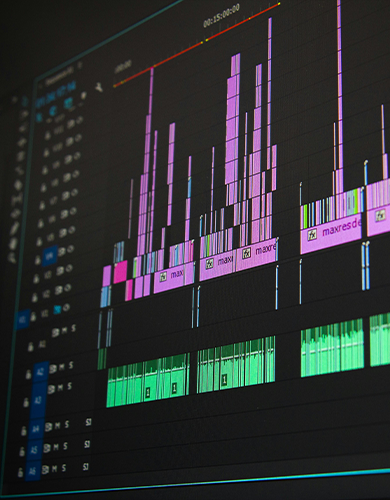This screenshot has height=500, width=390.
Task: Click the 00:15:00:00 ruler mark
Action: (221, 16)
